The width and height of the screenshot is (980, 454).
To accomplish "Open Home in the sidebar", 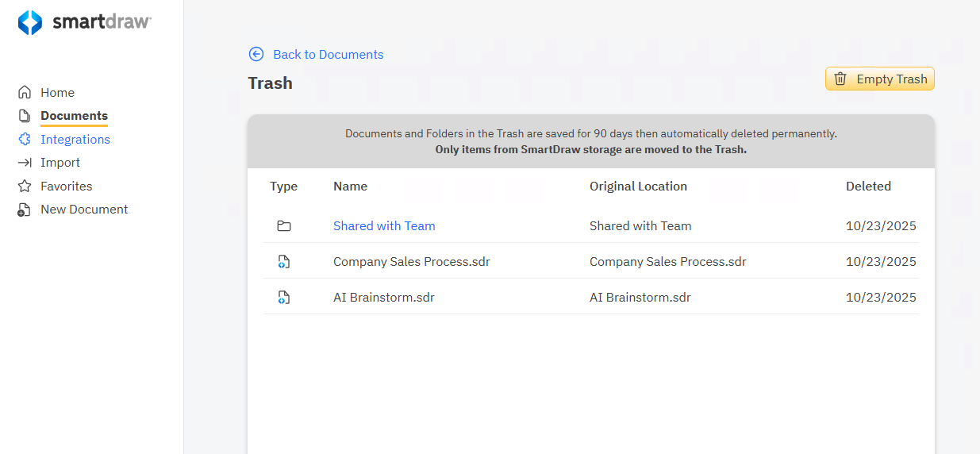I will tap(57, 92).
